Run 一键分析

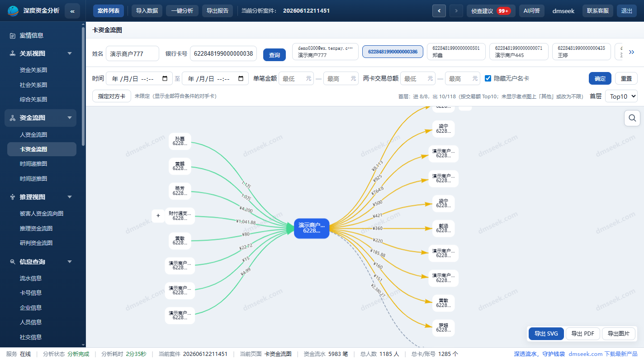click(x=182, y=11)
